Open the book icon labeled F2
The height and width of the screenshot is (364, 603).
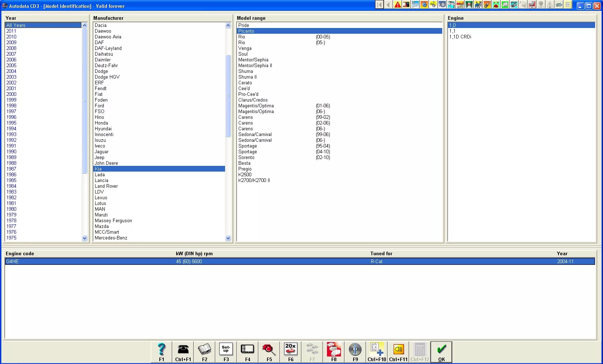pos(205,352)
